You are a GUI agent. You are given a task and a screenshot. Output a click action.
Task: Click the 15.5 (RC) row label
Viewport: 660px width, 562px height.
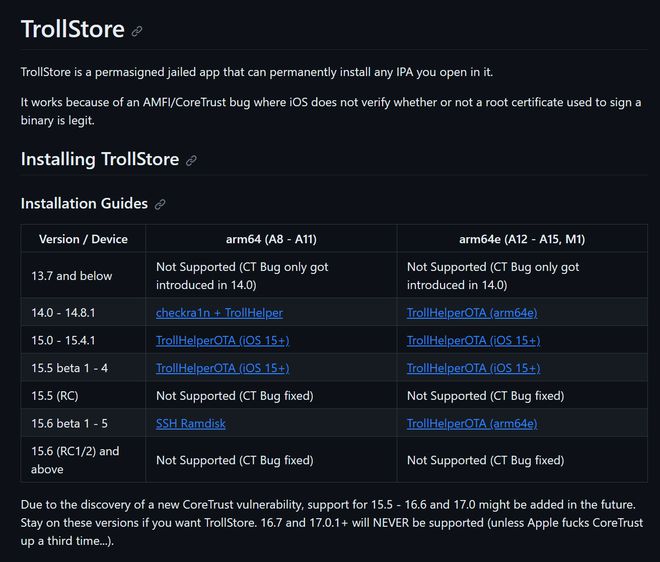55,396
